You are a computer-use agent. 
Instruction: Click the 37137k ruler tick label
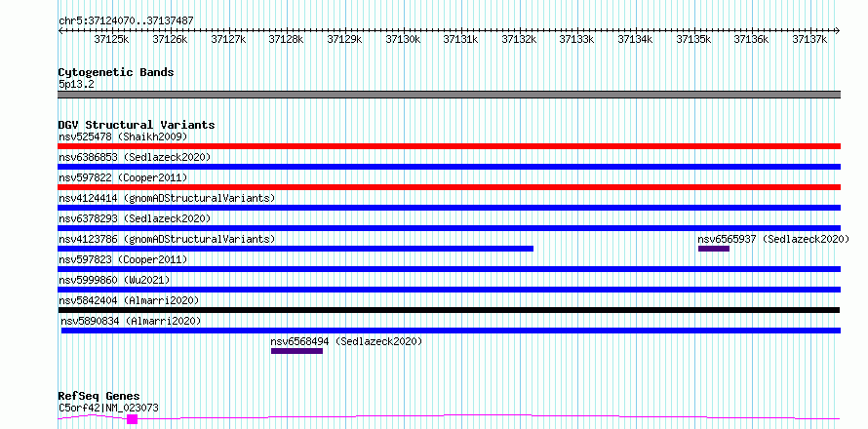[809, 39]
